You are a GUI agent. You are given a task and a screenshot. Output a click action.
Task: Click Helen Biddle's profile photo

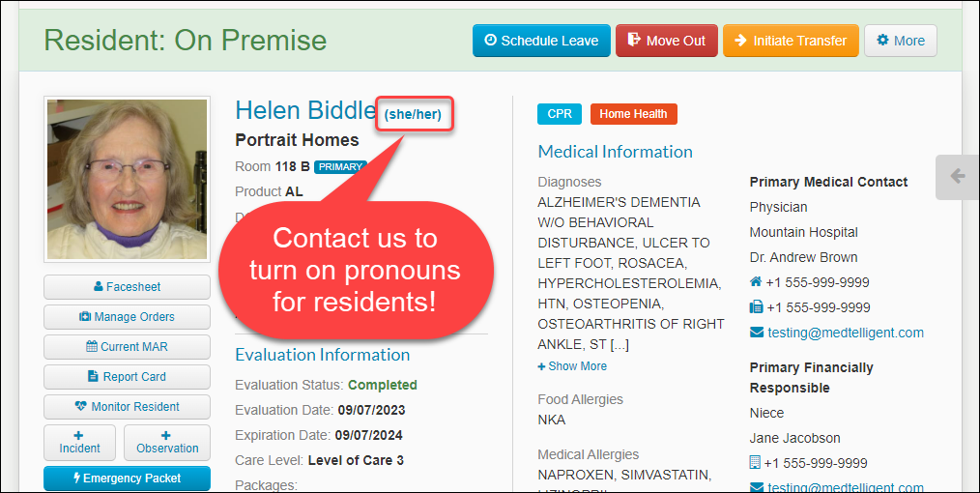pos(127,180)
